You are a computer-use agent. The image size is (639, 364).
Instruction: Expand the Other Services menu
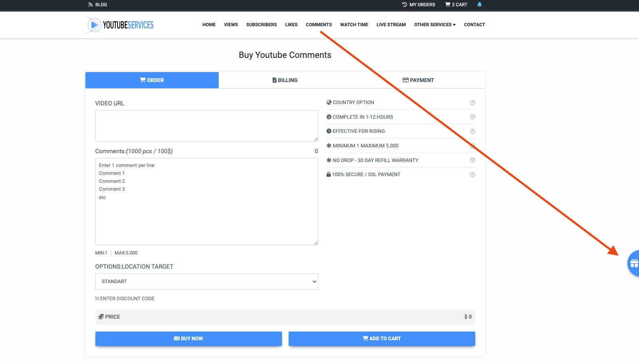(434, 25)
